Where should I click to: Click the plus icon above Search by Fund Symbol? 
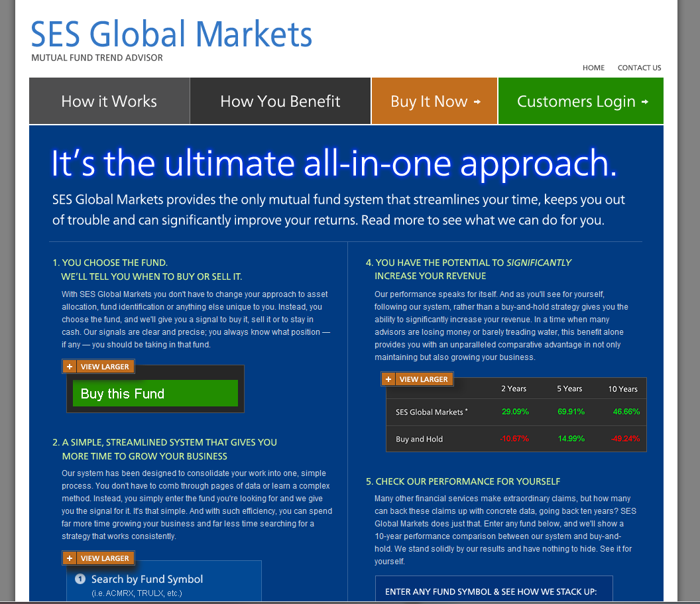[x=70, y=558]
